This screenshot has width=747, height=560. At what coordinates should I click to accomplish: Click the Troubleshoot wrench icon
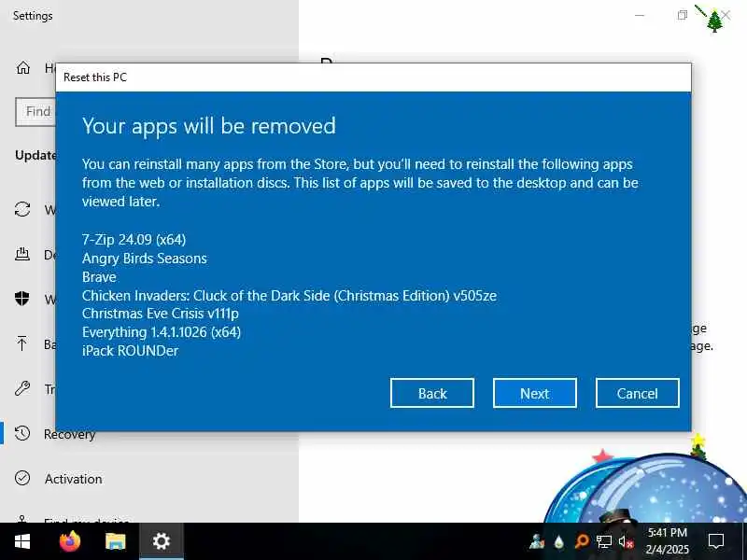[22, 388]
